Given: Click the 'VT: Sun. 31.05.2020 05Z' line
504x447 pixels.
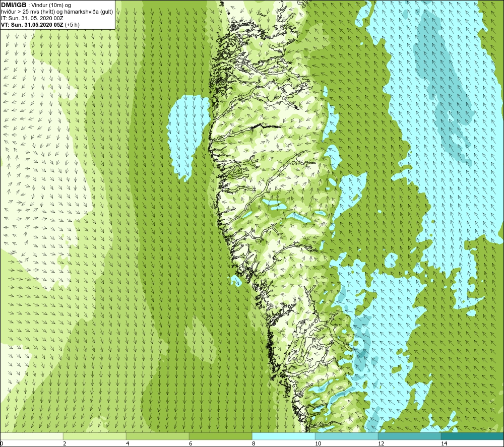Looking at the screenshot, I should click(x=40, y=25).
